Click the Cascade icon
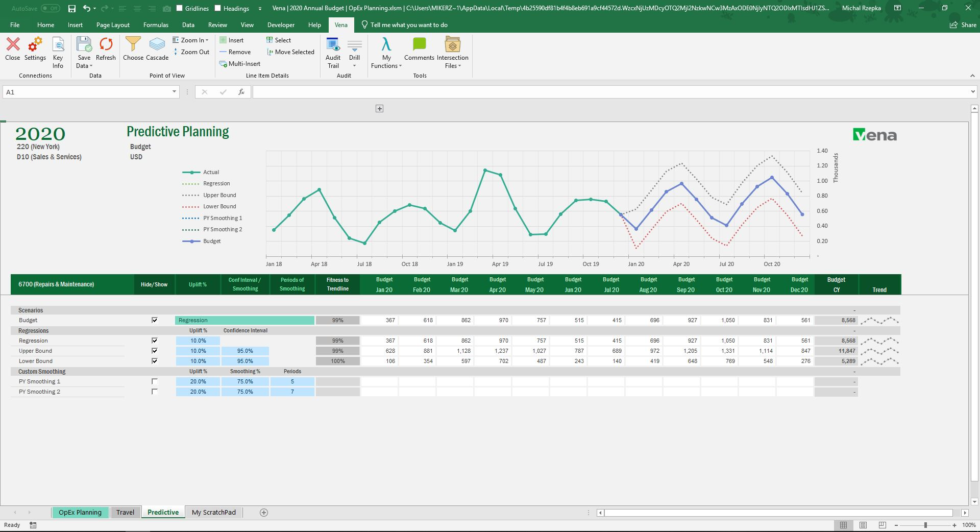 [157, 44]
